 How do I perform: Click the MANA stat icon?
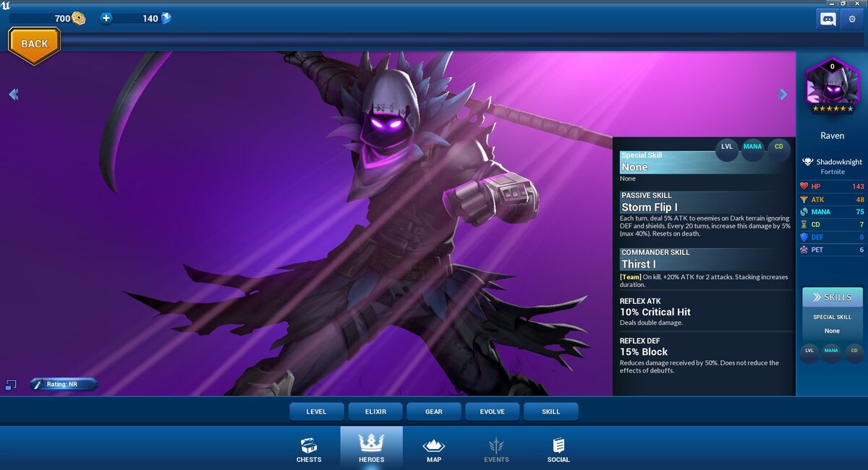pos(804,212)
